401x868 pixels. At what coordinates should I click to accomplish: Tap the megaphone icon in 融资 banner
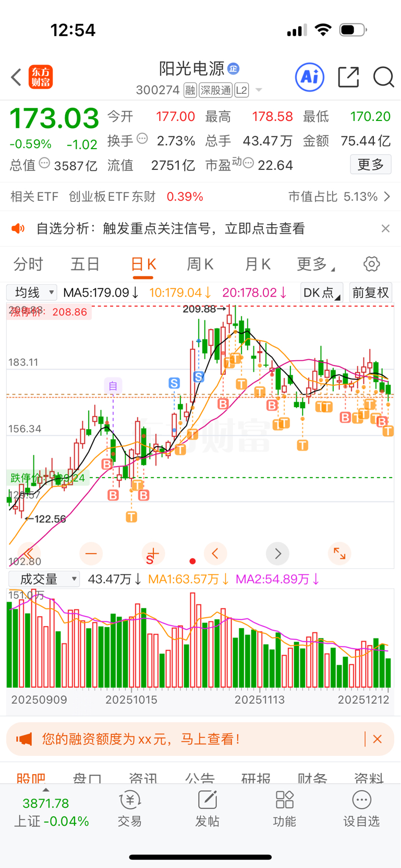point(24,739)
